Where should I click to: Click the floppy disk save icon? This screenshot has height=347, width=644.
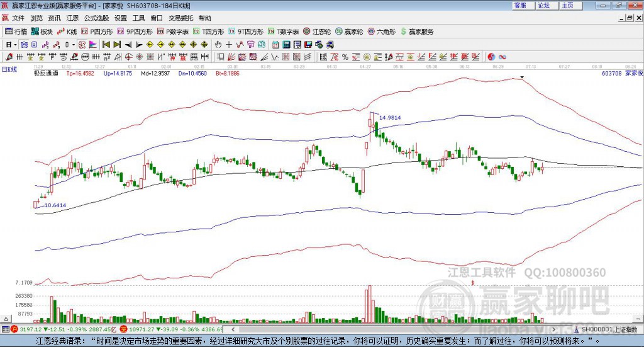pos(308,45)
